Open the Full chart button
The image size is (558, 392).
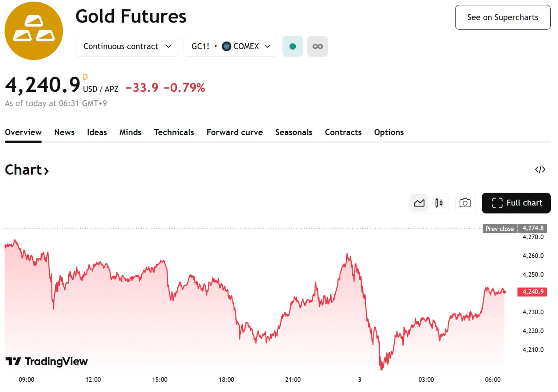pos(516,203)
